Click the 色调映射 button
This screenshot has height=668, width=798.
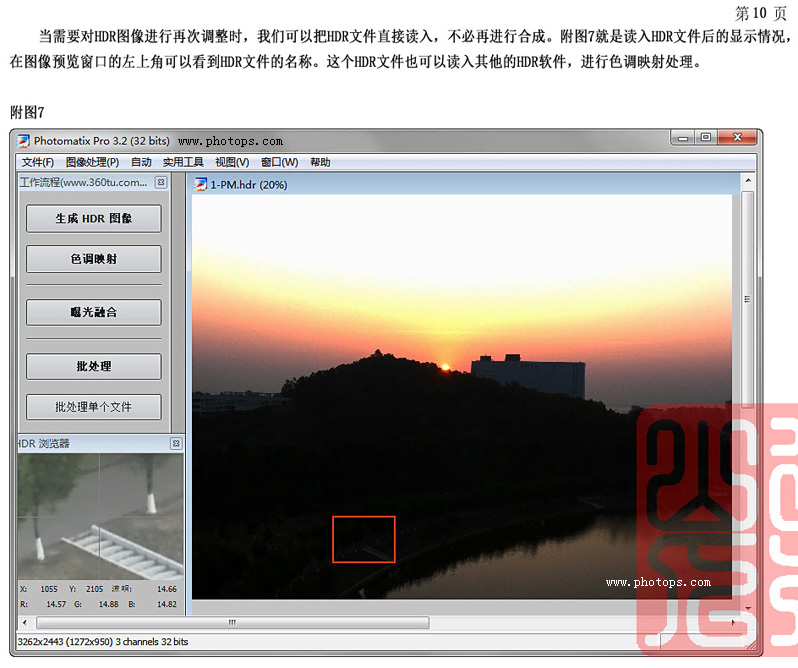click(x=94, y=259)
